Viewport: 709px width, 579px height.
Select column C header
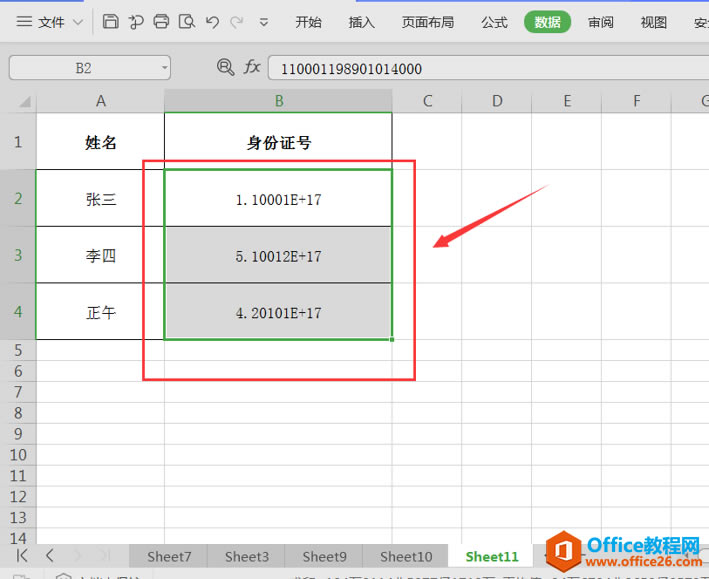click(x=427, y=101)
